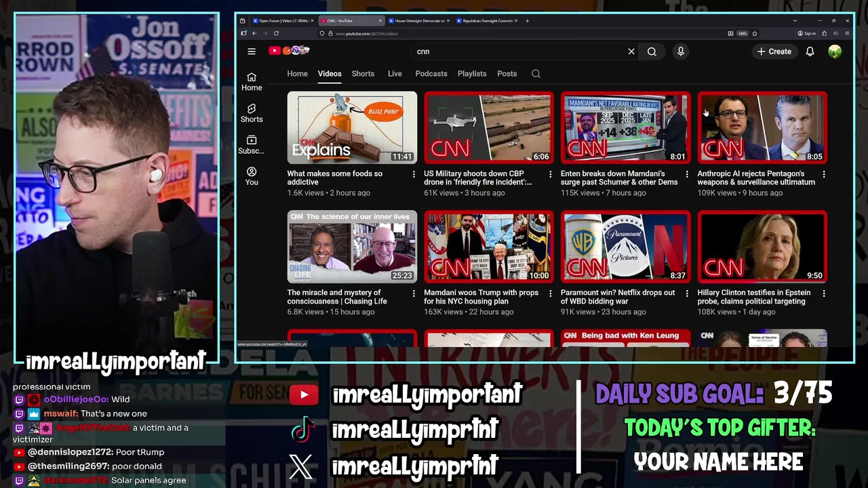Bookmark page with star icon
Image resolution: width=868 pixels, height=488 pixels.
[755, 33]
